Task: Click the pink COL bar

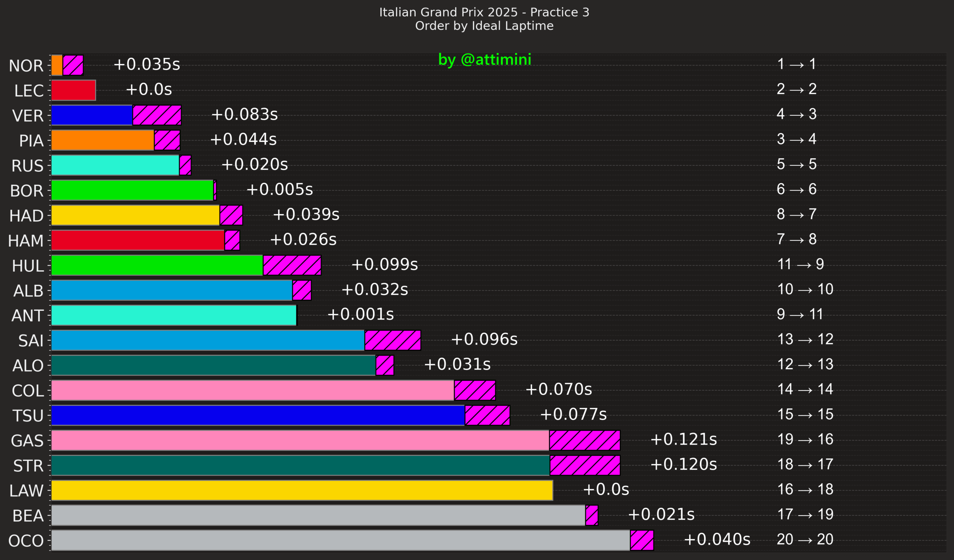Action: coord(253,390)
